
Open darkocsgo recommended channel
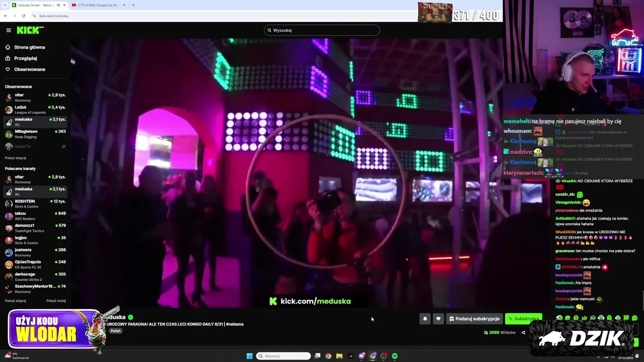coord(35,276)
